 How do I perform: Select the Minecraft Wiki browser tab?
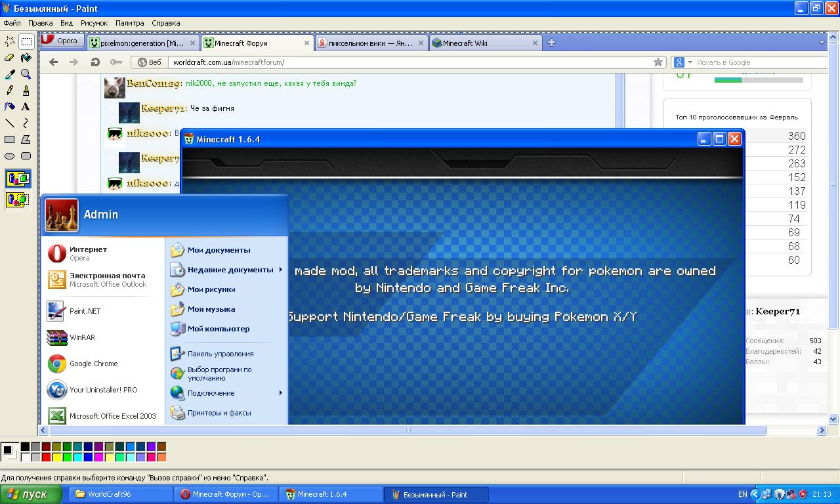pos(485,43)
